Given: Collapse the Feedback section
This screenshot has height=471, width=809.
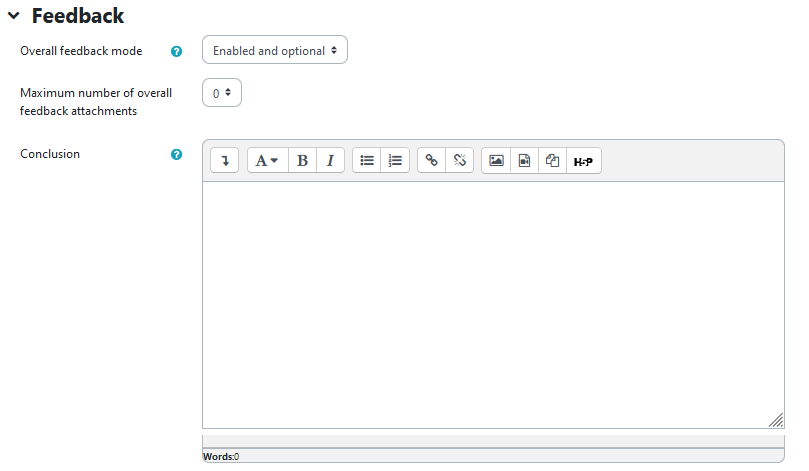Looking at the screenshot, I should (x=14, y=16).
